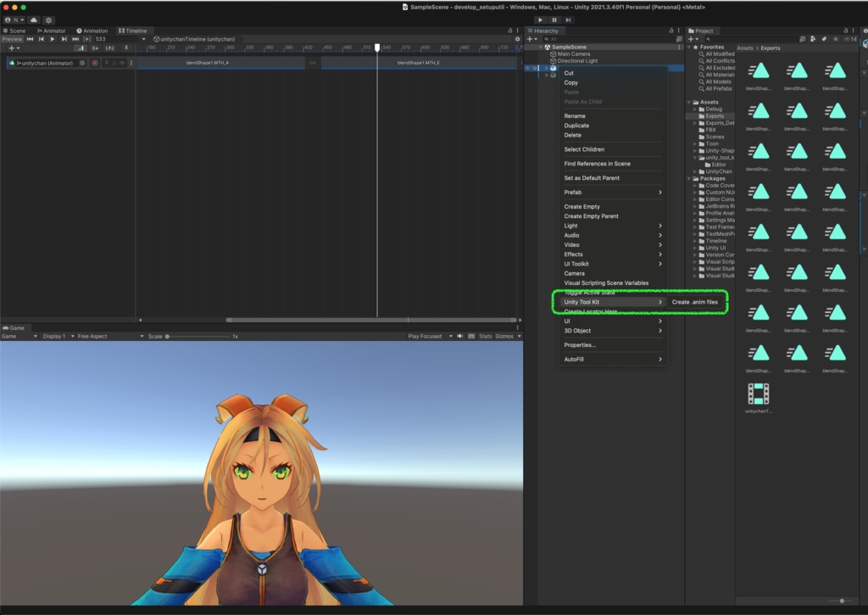868x615 pixels.
Task: Click the mute speaker icon in Game toolbar
Action: click(x=460, y=335)
